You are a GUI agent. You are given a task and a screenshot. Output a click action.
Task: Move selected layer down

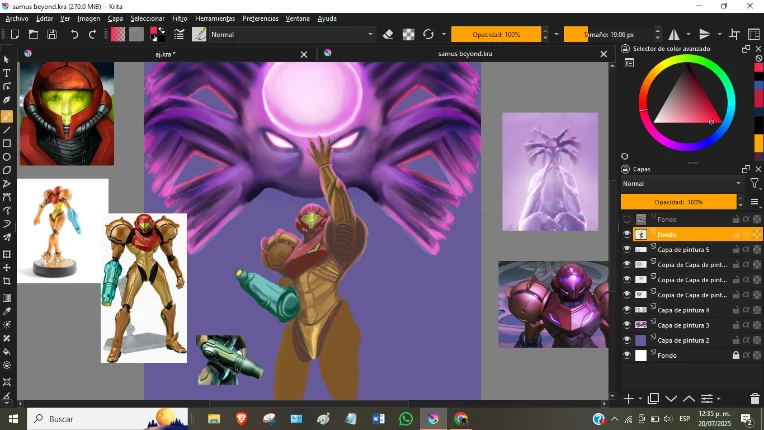671,399
